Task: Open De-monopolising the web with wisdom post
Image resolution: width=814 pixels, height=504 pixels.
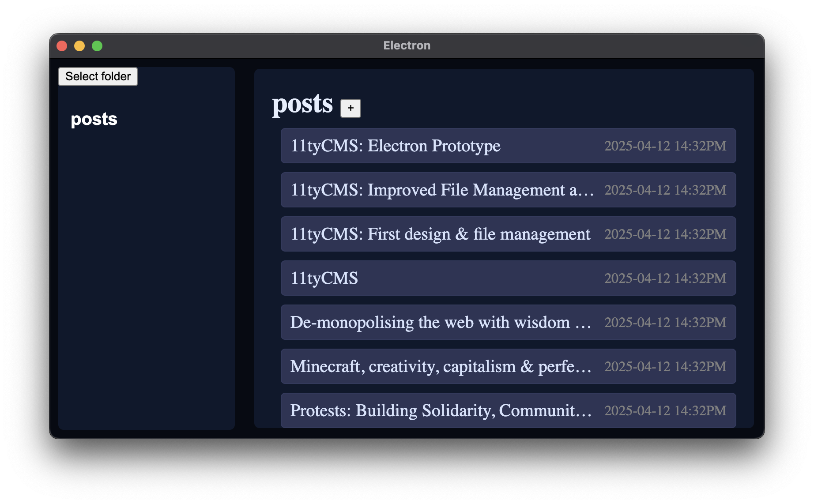Action: 508,322
